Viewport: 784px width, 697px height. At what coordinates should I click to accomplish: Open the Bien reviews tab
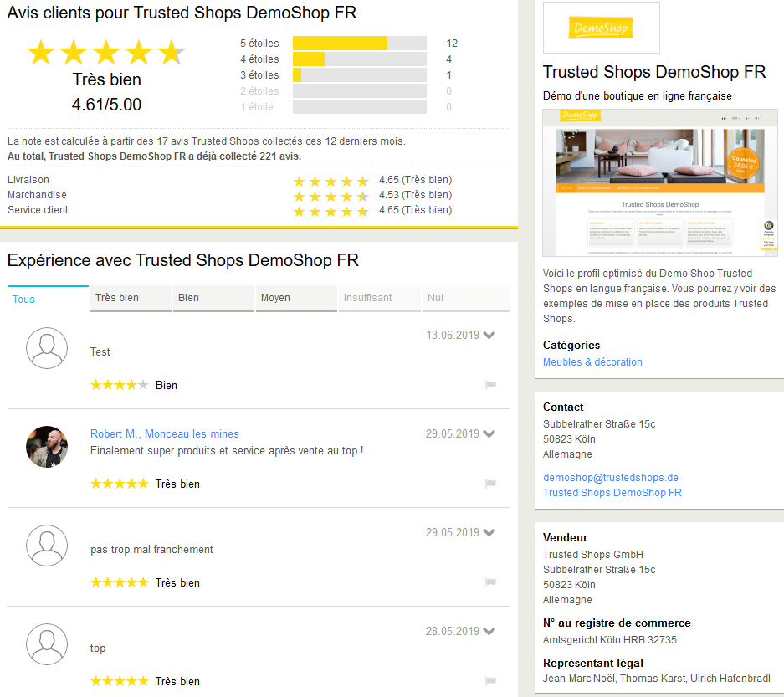click(x=214, y=299)
